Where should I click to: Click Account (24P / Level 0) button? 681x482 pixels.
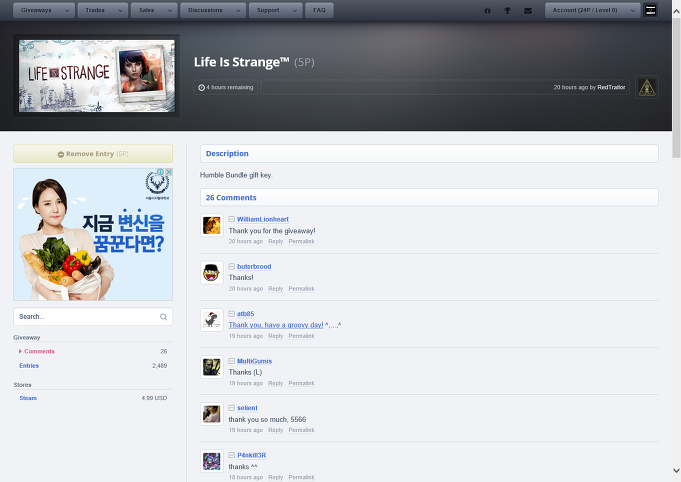[585, 10]
